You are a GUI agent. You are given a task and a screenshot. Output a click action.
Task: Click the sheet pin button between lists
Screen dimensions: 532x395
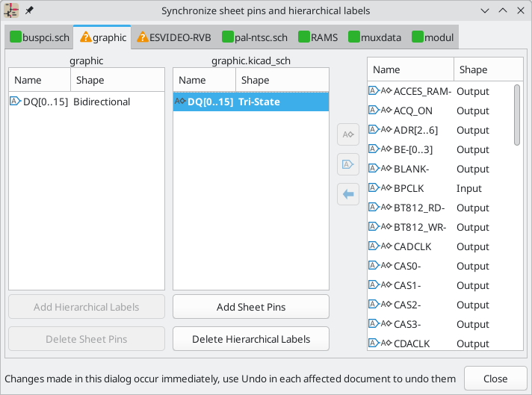click(x=348, y=164)
